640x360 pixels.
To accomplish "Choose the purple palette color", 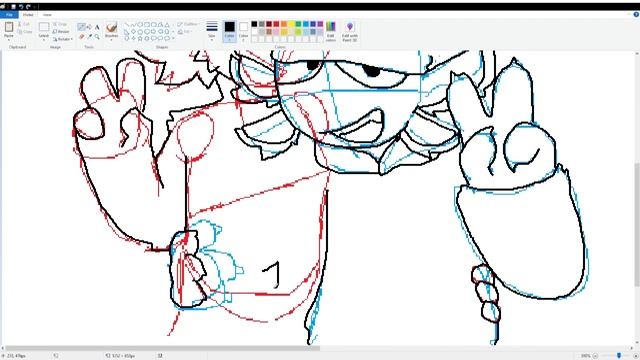I will pos(320,24).
